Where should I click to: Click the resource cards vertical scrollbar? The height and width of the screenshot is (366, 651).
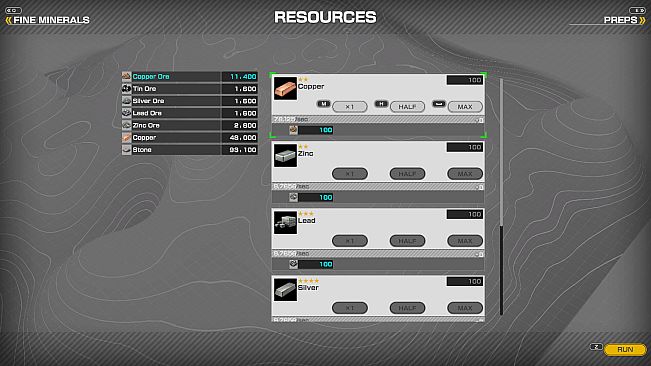click(502, 196)
